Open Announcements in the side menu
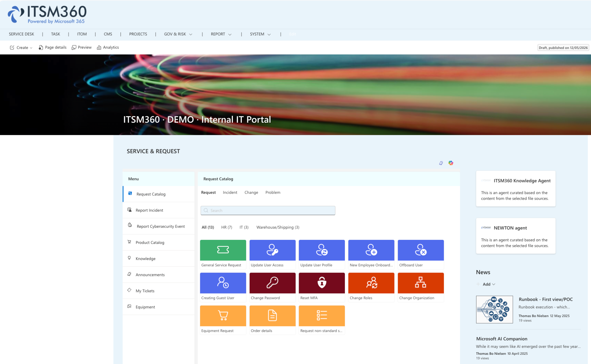591x364 pixels. click(x=159, y=275)
